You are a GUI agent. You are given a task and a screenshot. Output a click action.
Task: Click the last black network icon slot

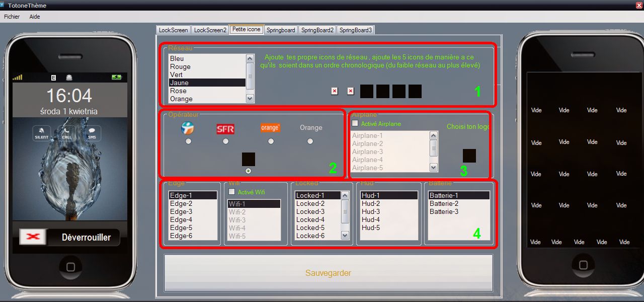415,91
